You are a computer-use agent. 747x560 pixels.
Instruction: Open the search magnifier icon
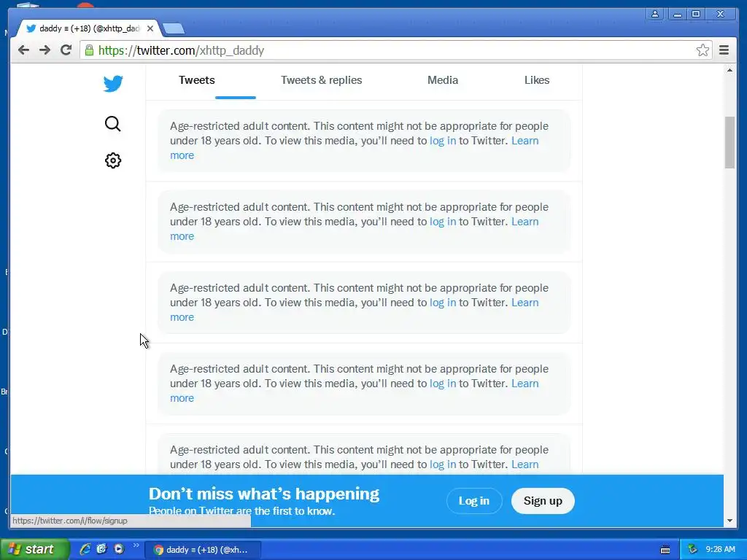[x=113, y=124]
